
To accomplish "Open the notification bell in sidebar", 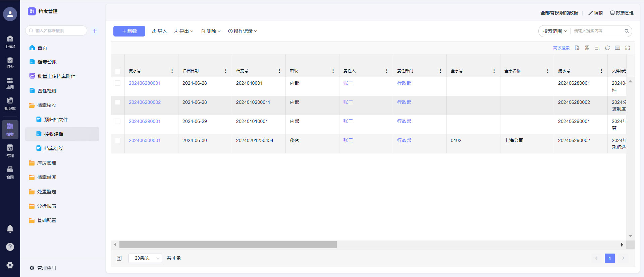I will [10, 228].
